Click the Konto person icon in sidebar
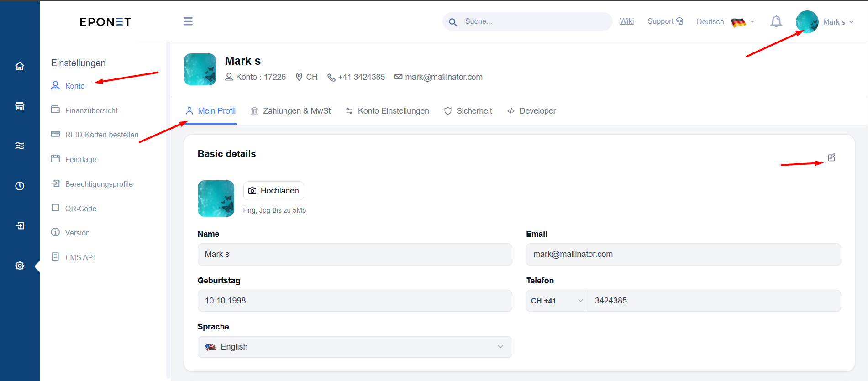The width and height of the screenshot is (868, 381). tap(55, 85)
